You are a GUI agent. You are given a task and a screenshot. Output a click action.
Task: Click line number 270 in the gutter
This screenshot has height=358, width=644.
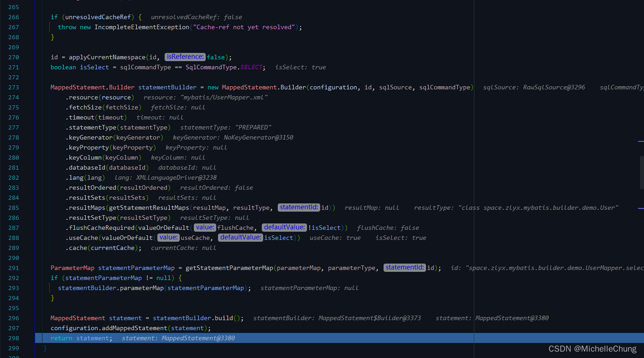tap(14, 57)
